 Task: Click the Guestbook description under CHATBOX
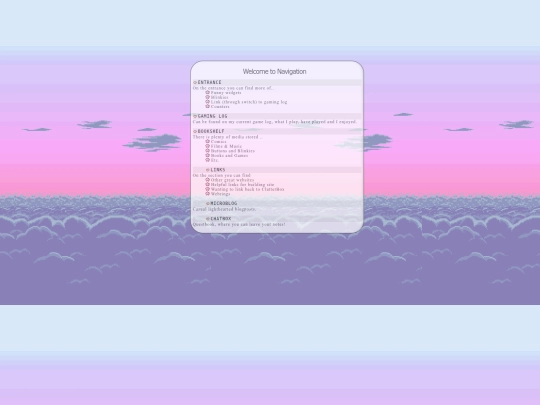point(239,225)
